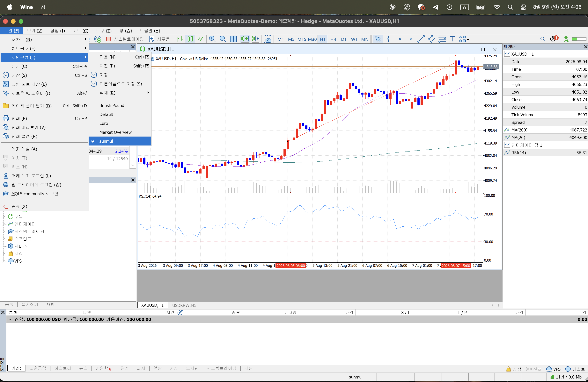Zoom in on the chart

pos(212,39)
